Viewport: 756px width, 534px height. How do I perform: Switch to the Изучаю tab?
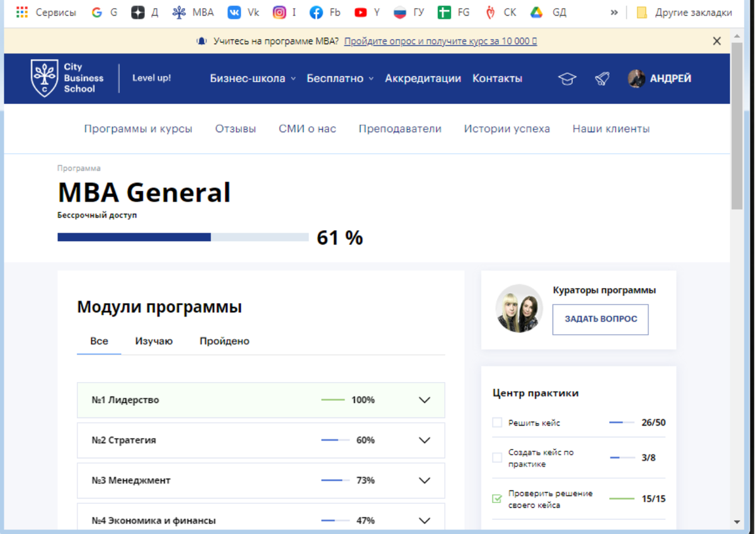click(154, 341)
